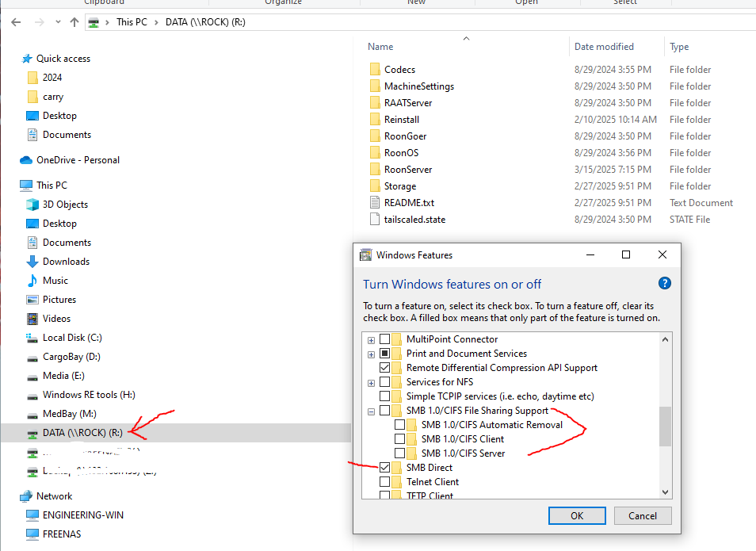
Task: Open the Videos filmstrip icon
Action: 32,319
